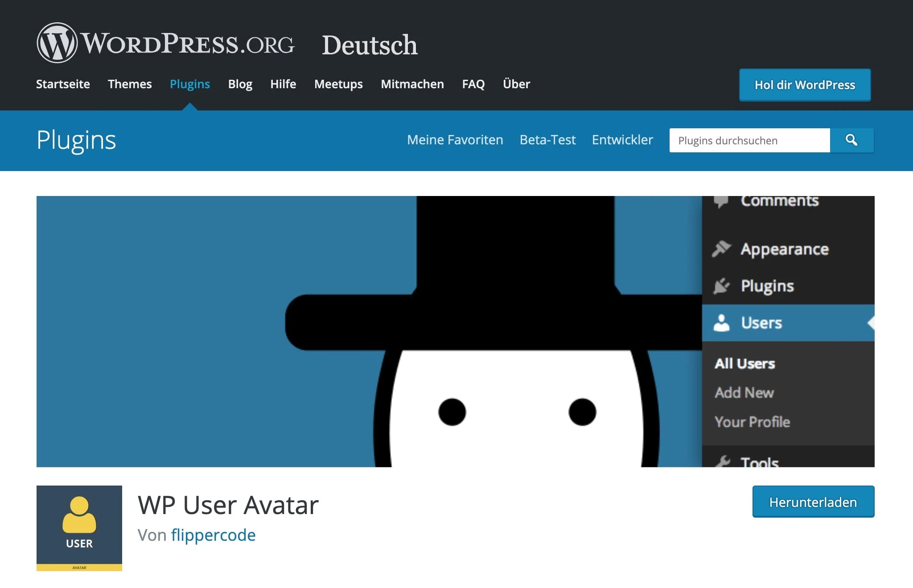
Task: Click the Comments bubble icon in the screenshot
Action: click(722, 200)
